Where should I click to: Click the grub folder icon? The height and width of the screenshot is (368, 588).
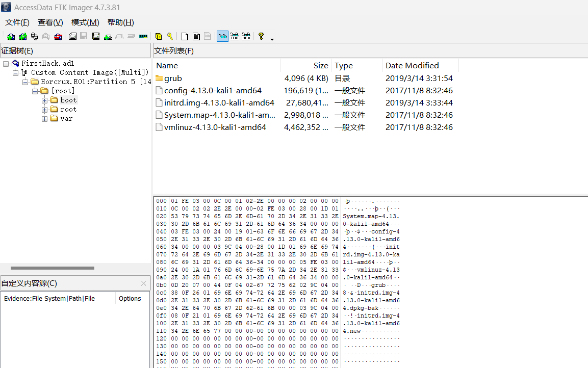(x=159, y=78)
